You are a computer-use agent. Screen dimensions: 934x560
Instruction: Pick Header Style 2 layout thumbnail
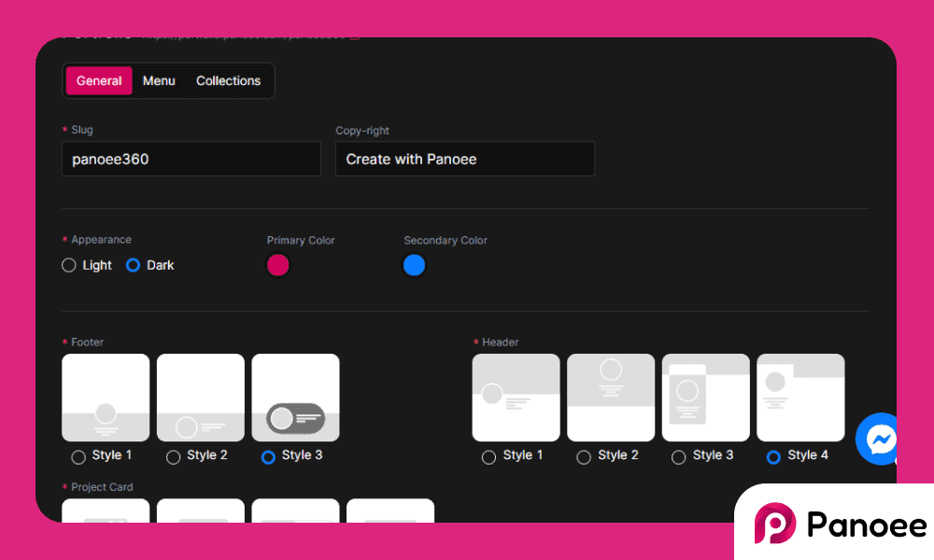click(611, 398)
